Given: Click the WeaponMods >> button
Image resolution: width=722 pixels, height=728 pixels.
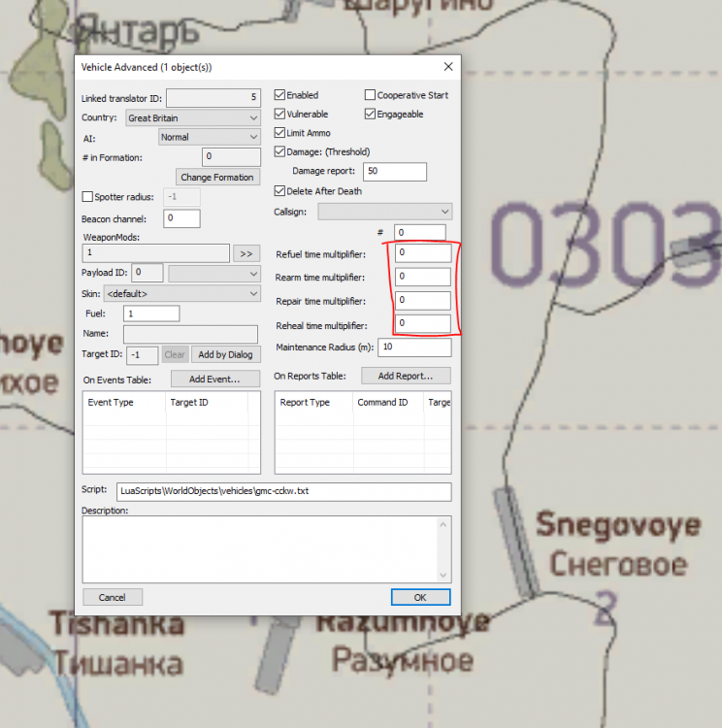Looking at the screenshot, I should coord(246,253).
